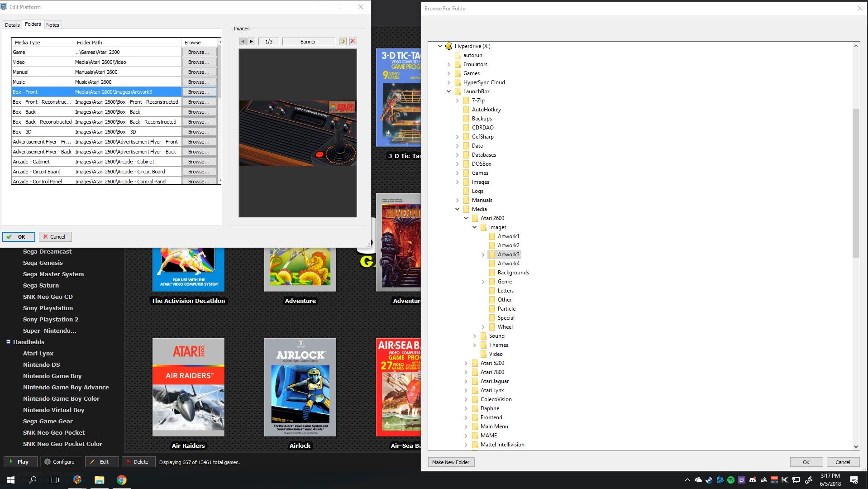Open Windows Start menu
Image resolution: width=868 pixels, height=489 pixels.
(11, 480)
